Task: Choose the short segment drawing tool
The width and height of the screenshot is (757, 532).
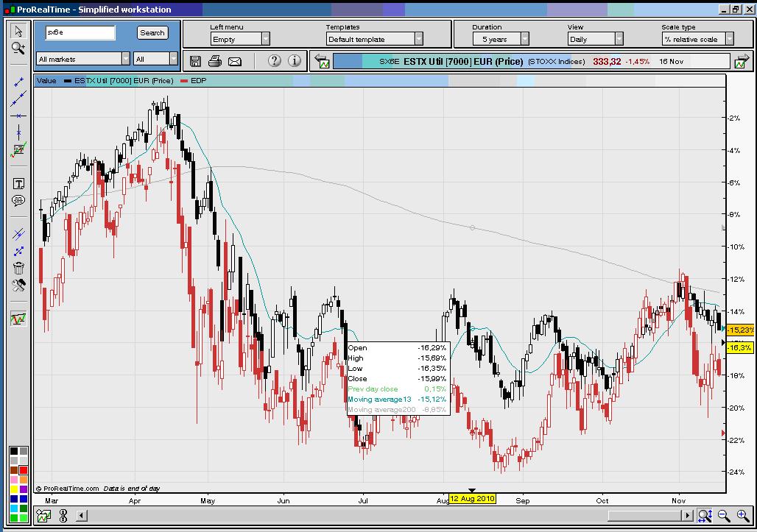Action: 18,82
